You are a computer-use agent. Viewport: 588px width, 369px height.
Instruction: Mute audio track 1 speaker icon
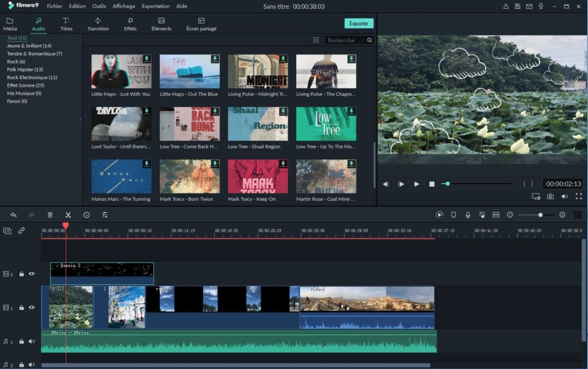point(32,342)
